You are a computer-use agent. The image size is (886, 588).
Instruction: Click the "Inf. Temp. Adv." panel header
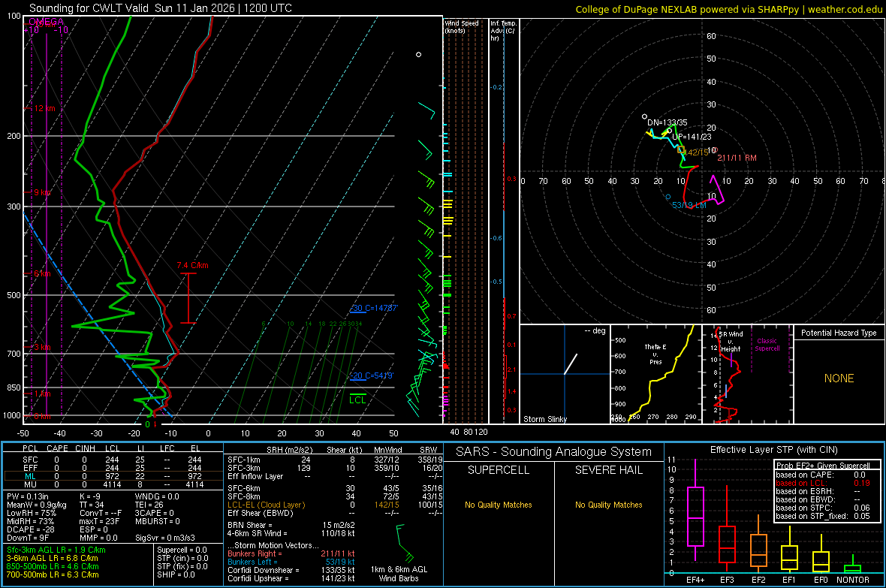pos(502,31)
